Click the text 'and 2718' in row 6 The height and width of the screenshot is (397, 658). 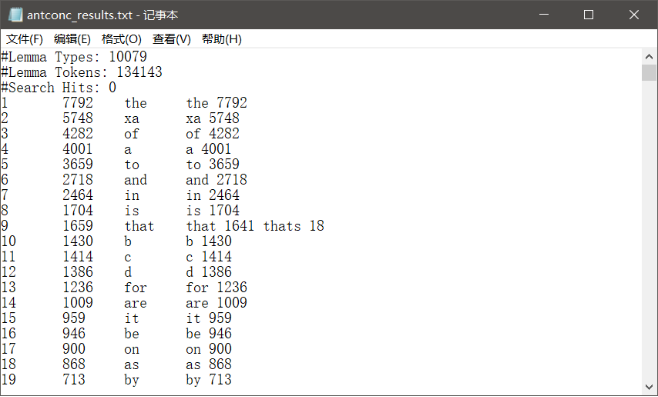216,180
